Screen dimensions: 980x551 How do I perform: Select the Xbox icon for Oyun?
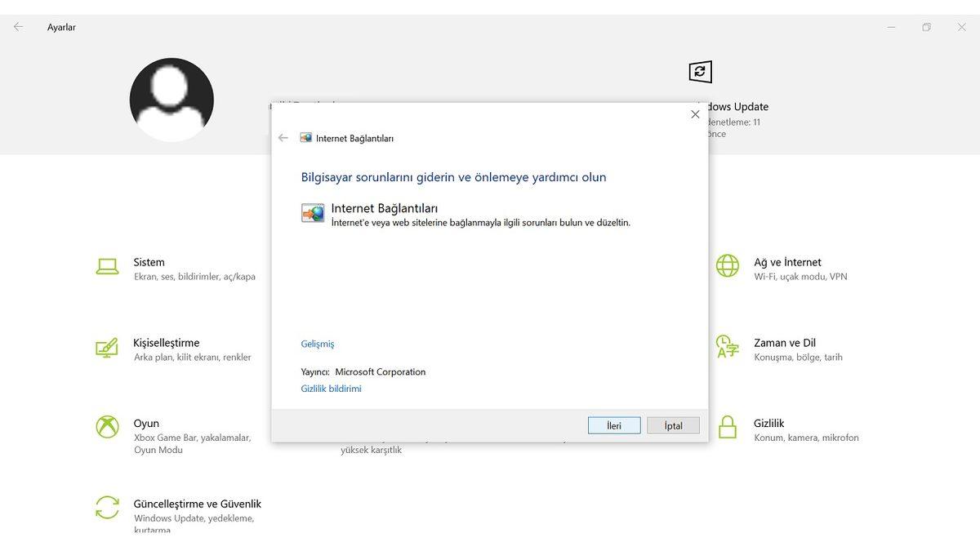point(107,427)
